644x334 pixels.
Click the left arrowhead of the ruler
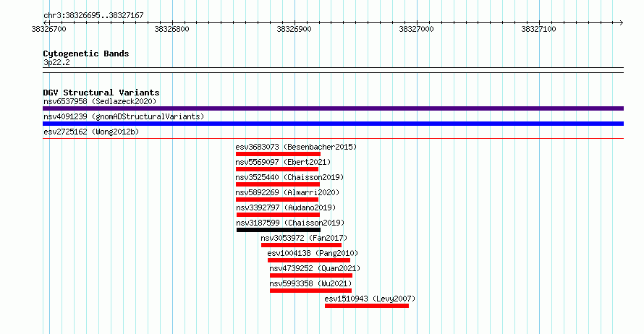tap(45, 23)
